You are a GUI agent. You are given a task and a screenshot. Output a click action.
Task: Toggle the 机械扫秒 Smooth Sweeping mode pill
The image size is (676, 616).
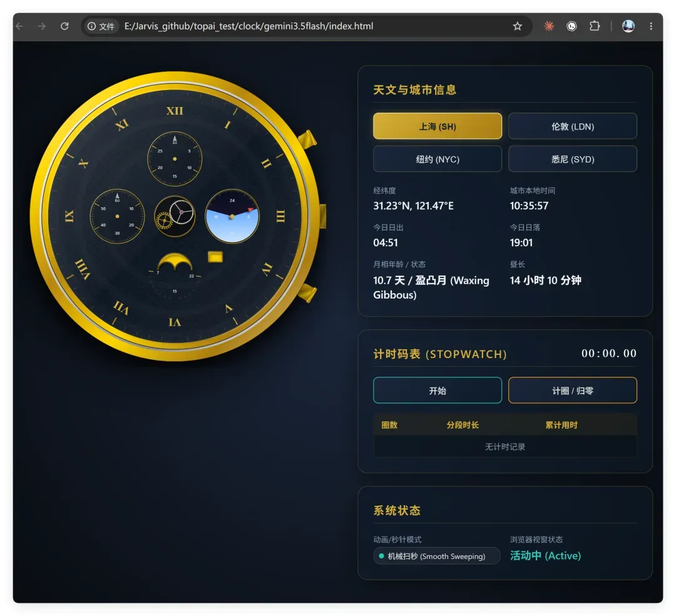pos(436,556)
